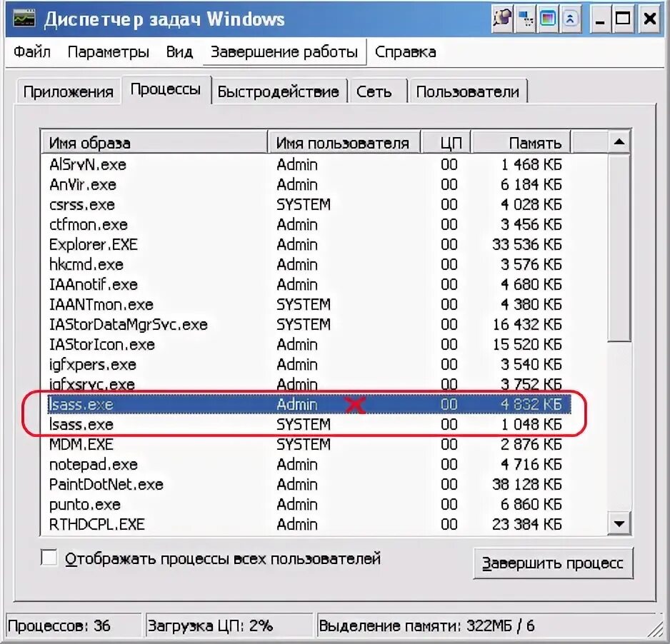Select the AnVir.exe process row
Screen dimensions: 670x644
309,184
